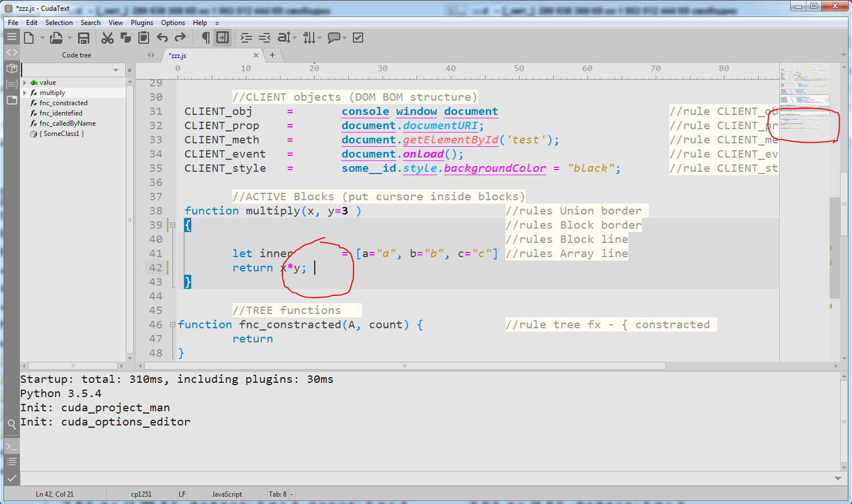Screen dimensions: 852x504
Task: Click the Cut scissors icon
Action: (x=107, y=38)
